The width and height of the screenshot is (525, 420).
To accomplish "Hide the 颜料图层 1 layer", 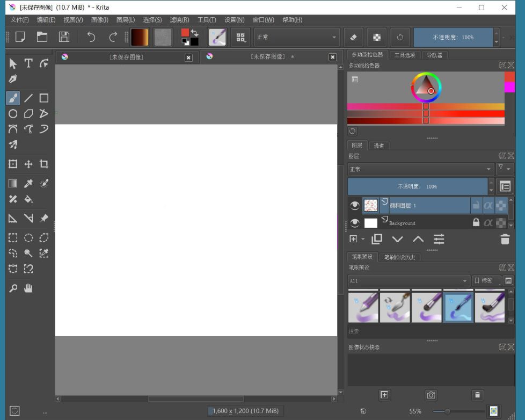I will [x=354, y=205].
